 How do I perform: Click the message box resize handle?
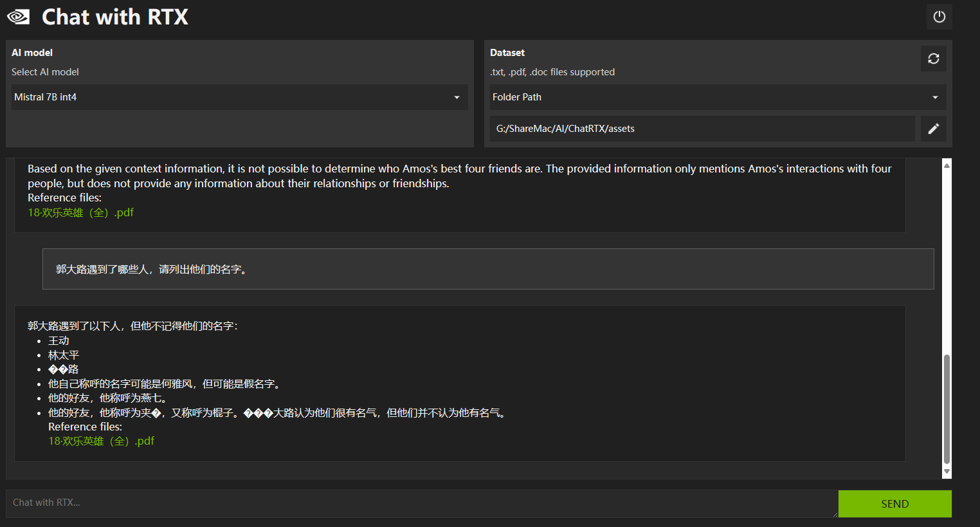pos(835,514)
